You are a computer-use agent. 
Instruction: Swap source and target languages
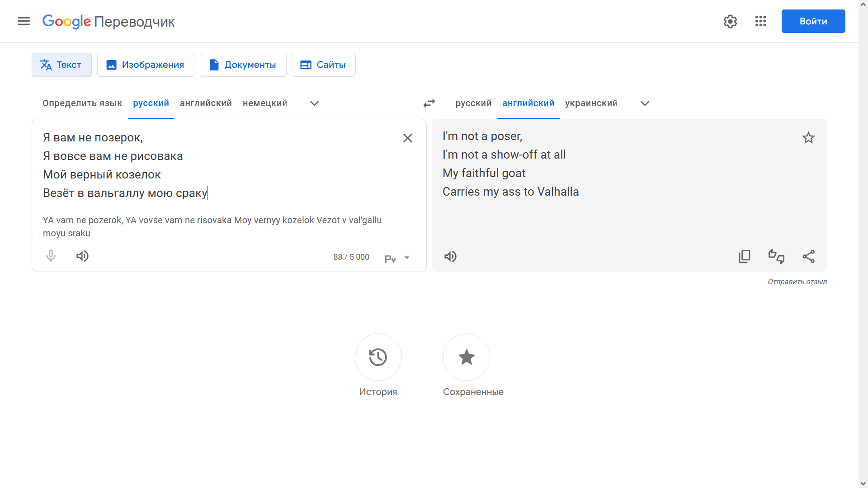[429, 103]
